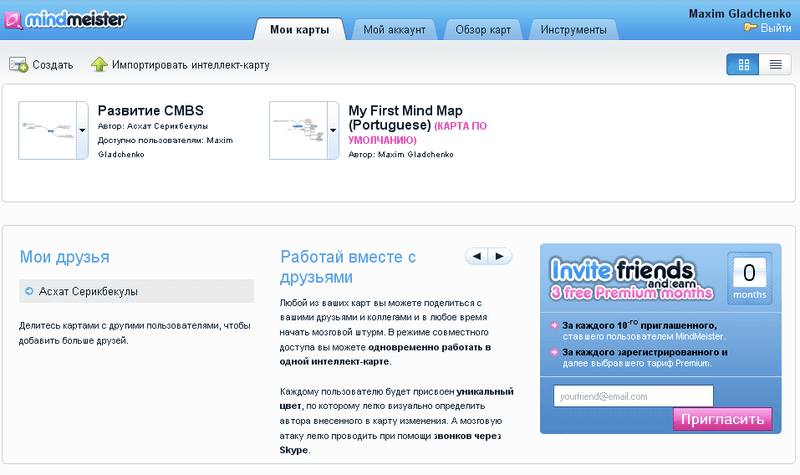Switch to grid view
Viewport: 800px width, 475px height.
click(743, 65)
